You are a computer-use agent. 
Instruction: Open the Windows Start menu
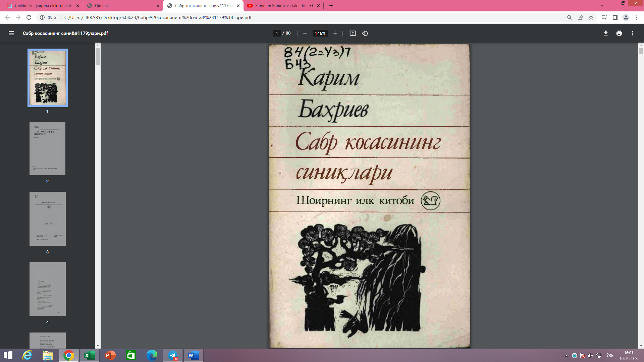point(8,355)
